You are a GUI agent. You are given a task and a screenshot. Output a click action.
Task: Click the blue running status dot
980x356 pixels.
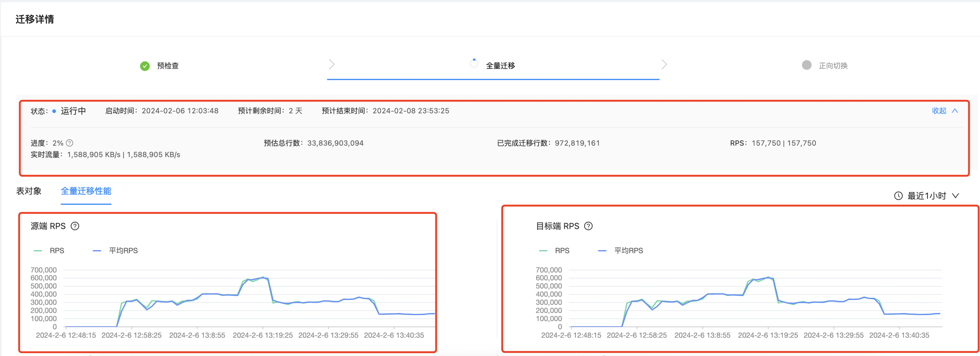[x=54, y=111]
